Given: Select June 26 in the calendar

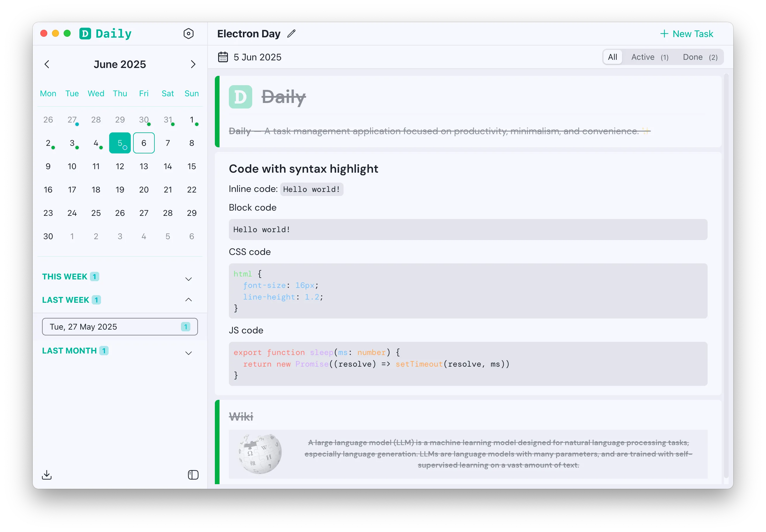Looking at the screenshot, I should (120, 213).
